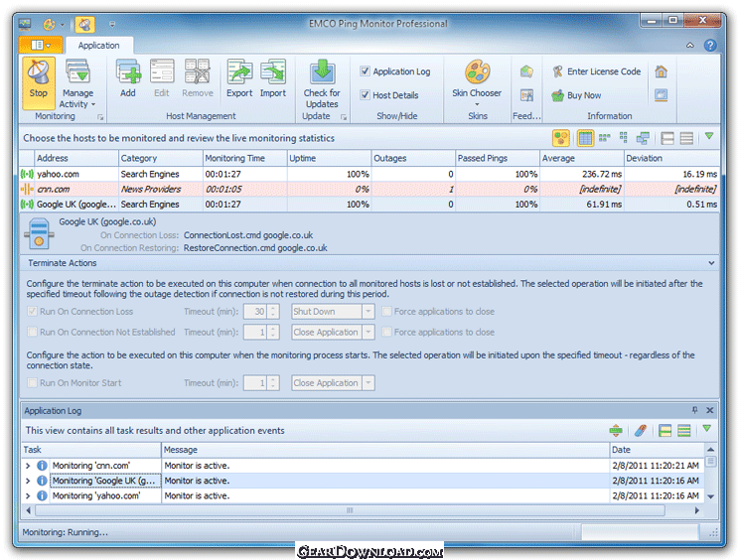739x560 pixels.
Task: Toggle the Host Details checkbox
Action: pyautogui.click(x=365, y=94)
